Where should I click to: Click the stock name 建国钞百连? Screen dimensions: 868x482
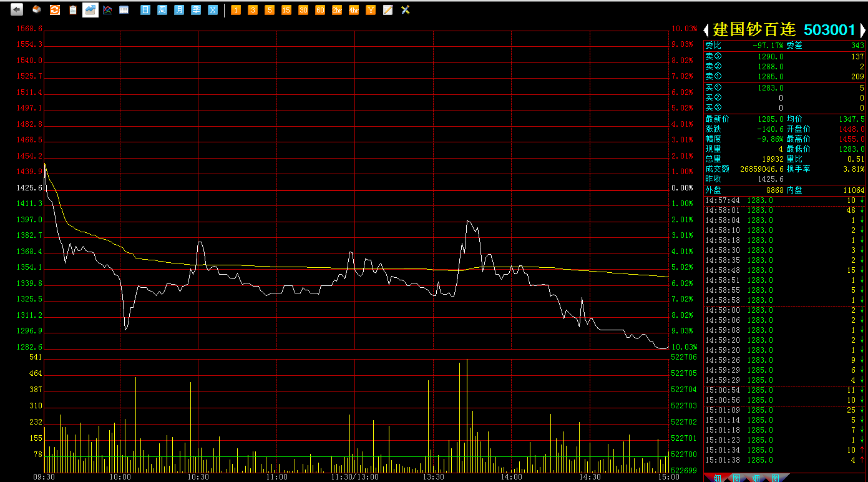[x=754, y=29]
